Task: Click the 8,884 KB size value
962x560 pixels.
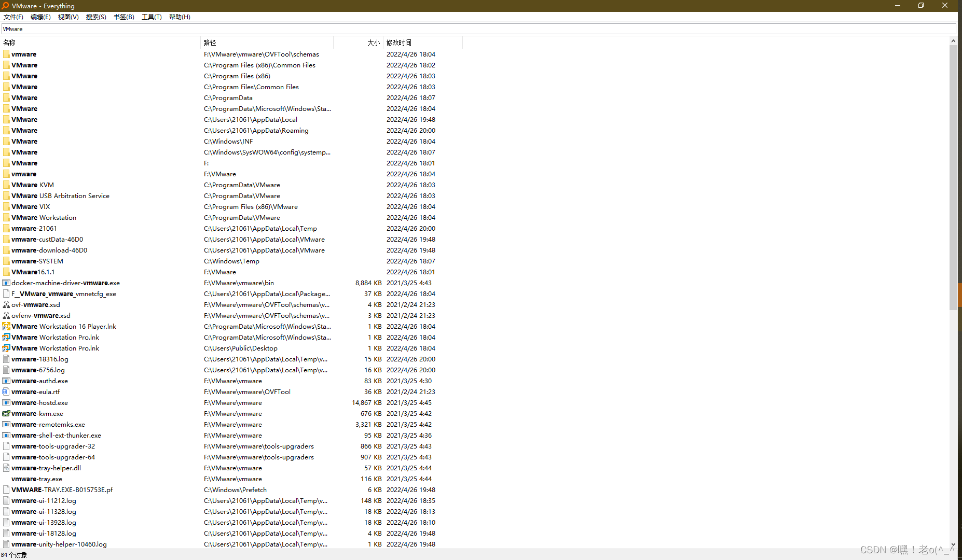Action: click(x=368, y=283)
